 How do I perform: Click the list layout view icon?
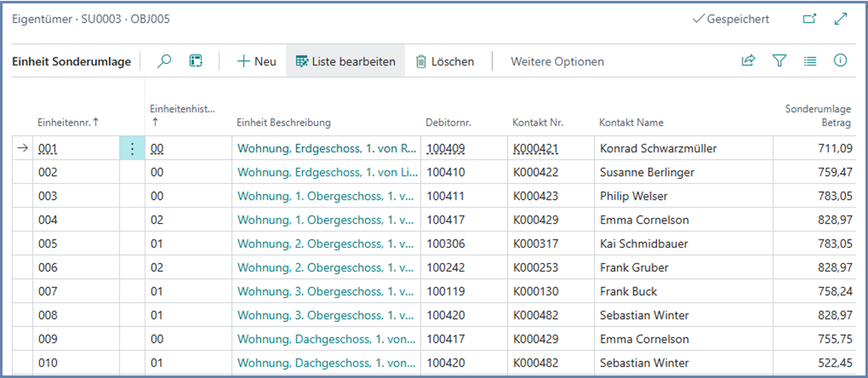(x=810, y=61)
